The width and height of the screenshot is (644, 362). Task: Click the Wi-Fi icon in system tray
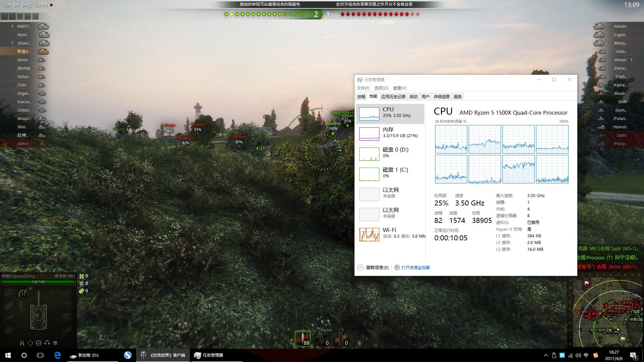(x=570, y=355)
